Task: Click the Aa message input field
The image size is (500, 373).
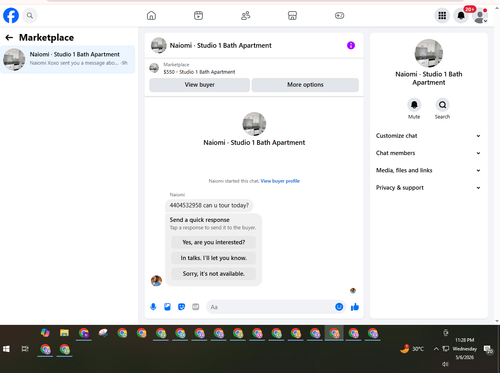Action: click(x=270, y=307)
